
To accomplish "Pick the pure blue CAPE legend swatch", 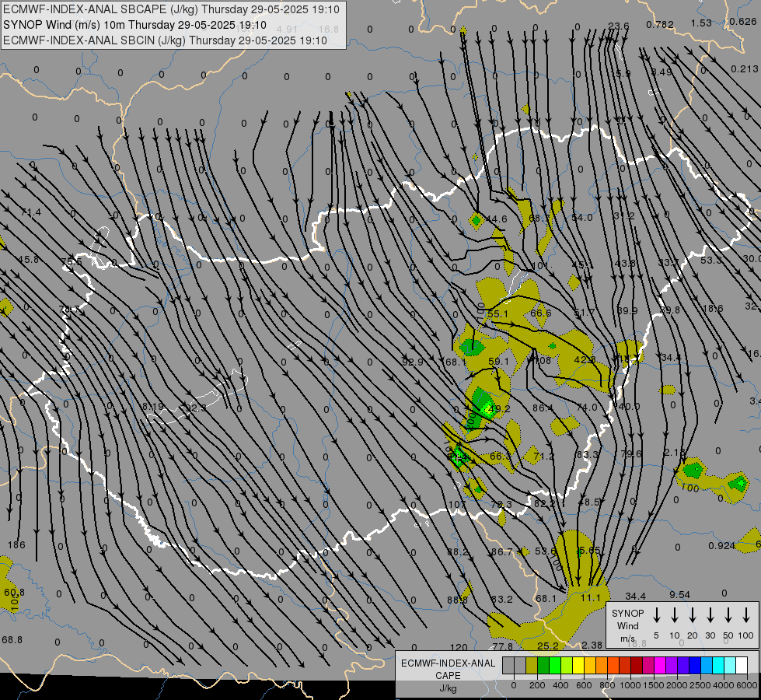I will pyautogui.click(x=694, y=666).
